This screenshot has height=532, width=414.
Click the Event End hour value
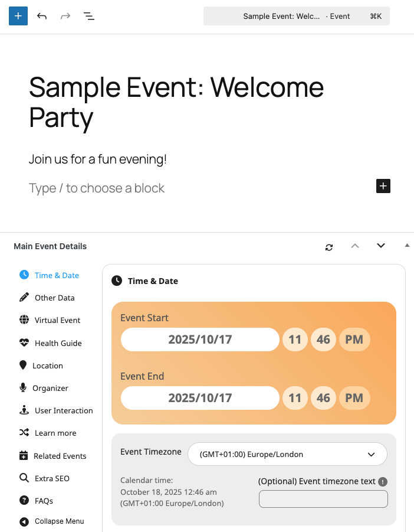295,398
